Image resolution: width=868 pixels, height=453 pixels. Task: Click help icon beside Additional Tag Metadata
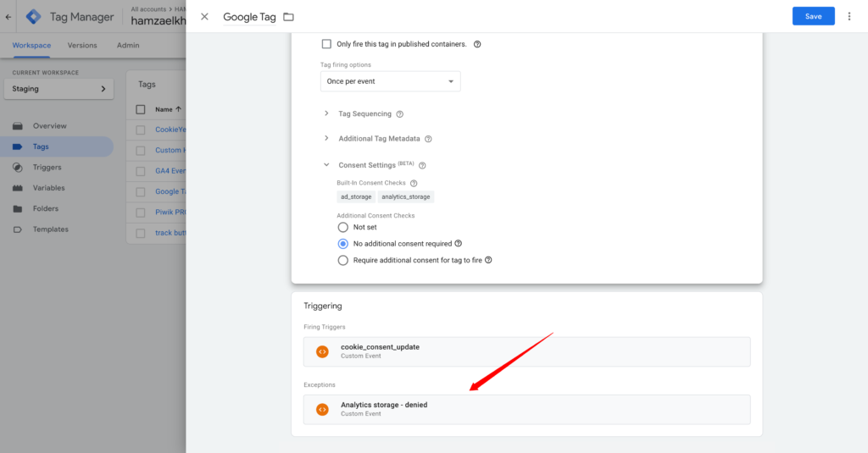428,139
